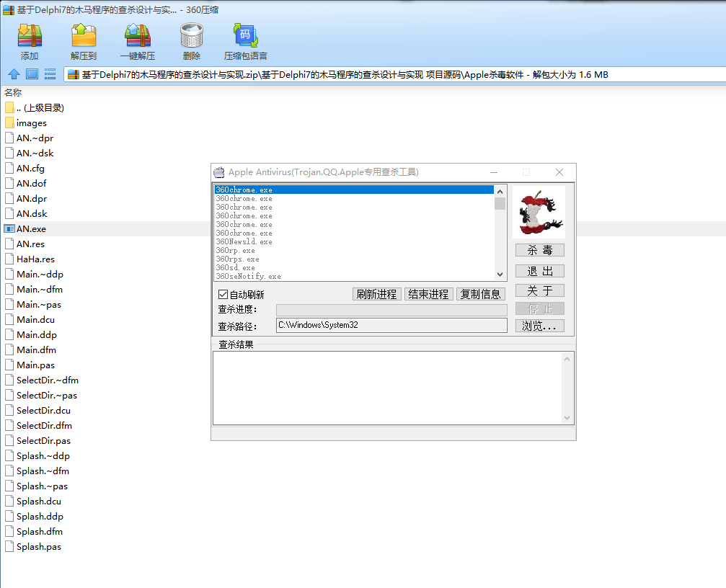Select file Main.ddp
The image size is (726, 588).
point(31,335)
